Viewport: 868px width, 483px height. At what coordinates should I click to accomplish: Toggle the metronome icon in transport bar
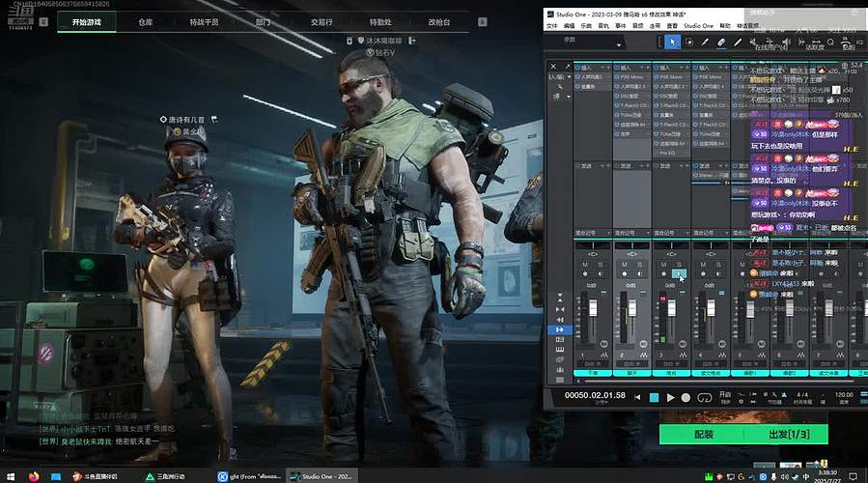(x=784, y=395)
